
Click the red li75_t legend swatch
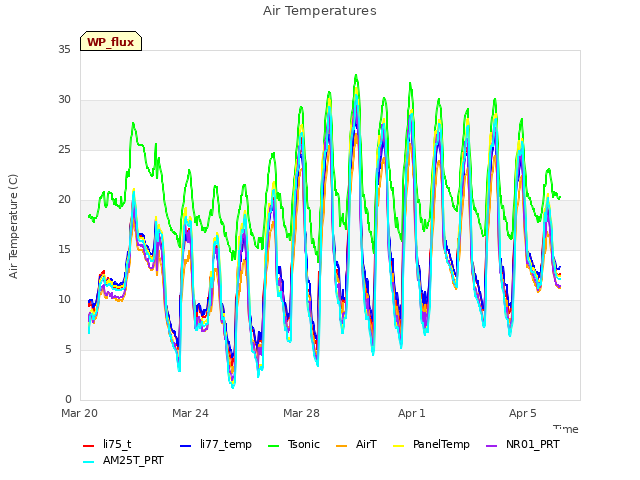(89, 445)
